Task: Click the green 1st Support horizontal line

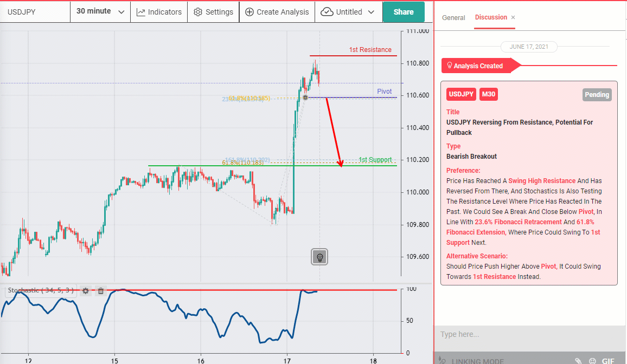Action: pos(272,166)
